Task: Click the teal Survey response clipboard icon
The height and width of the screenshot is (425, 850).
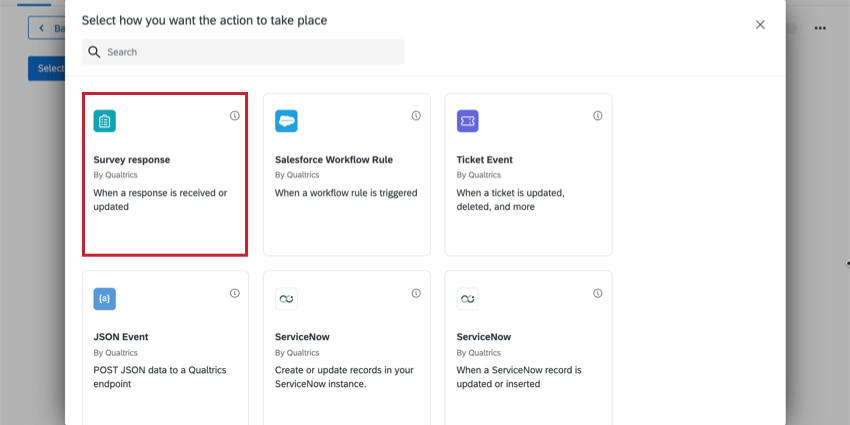Action: (x=105, y=121)
